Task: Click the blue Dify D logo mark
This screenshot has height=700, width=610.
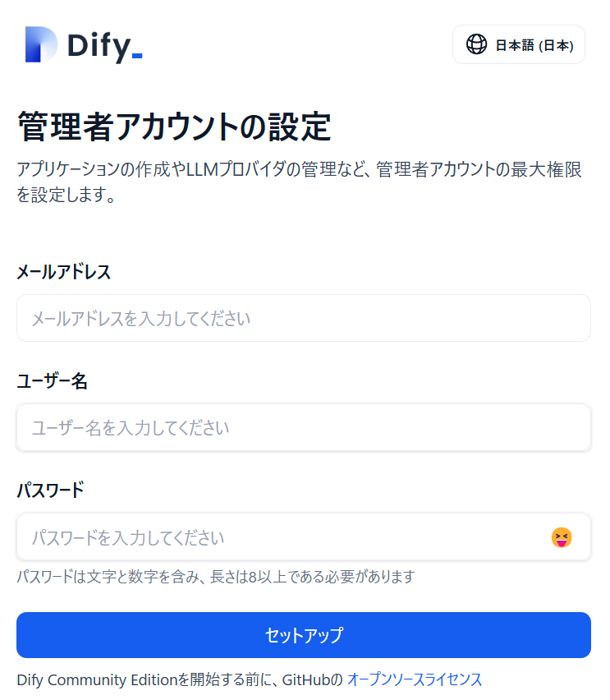Action: pyautogui.click(x=41, y=44)
